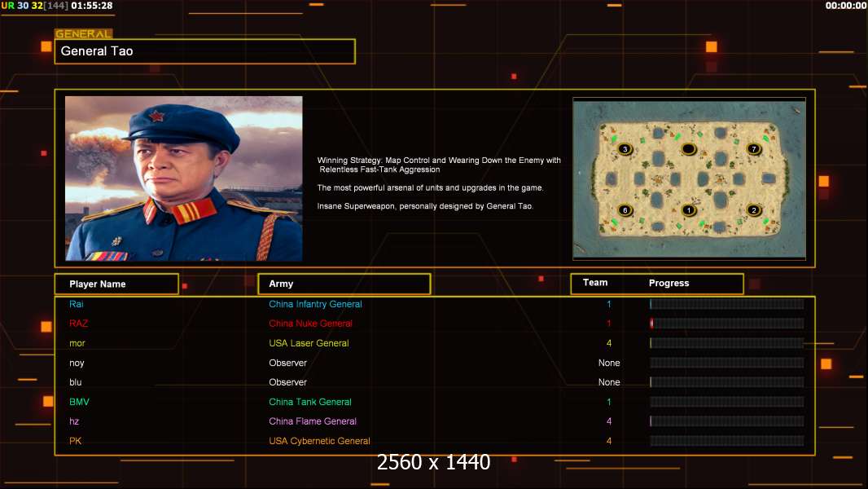Click Observer army entry for noy
The image size is (868, 489).
tap(288, 363)
